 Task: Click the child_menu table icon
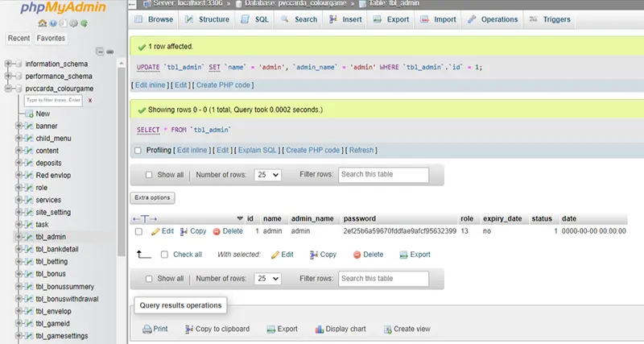(29, 138)
